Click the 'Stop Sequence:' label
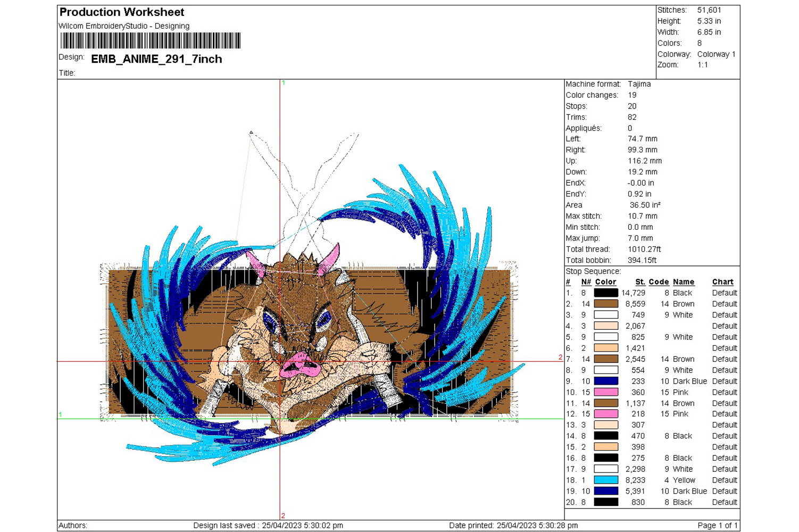Viewport: 799px width, 532px height. pyautogui.click(x=593, y=271)
